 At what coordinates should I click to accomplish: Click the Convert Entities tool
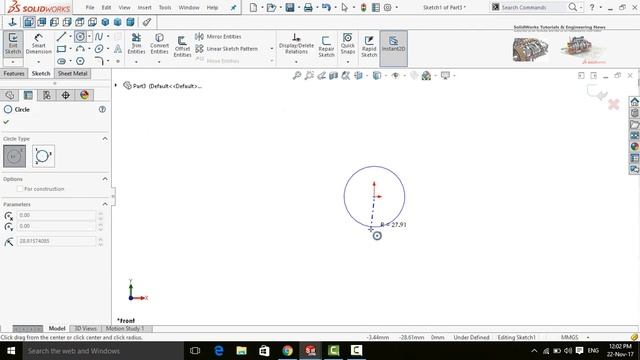(x=159, y=44)
